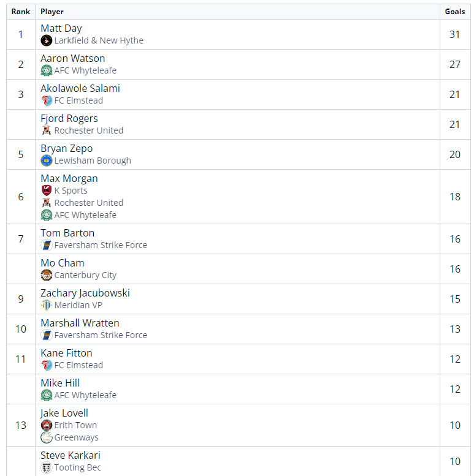Open Bryan Zepo player link
Image resolution: width=474 pixels, height=476 pixels.
pos(66,148)
